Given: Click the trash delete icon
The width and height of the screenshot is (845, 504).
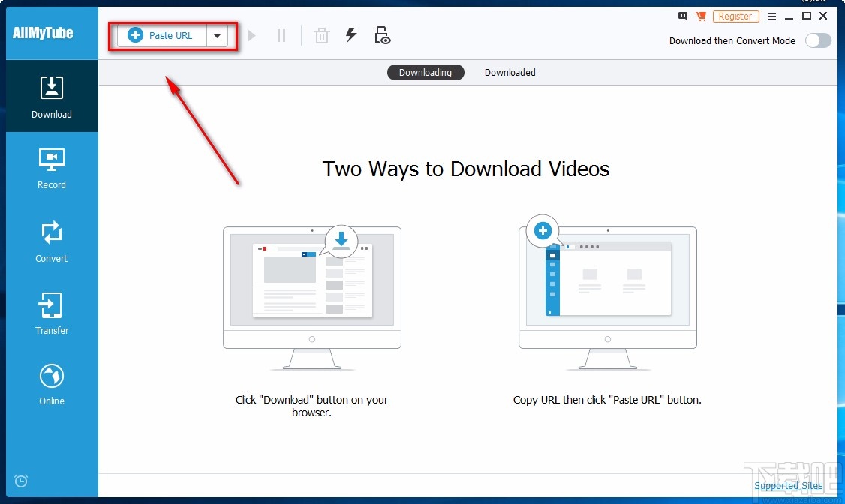Looking at the screenshot, I should [x=322, y=36].
